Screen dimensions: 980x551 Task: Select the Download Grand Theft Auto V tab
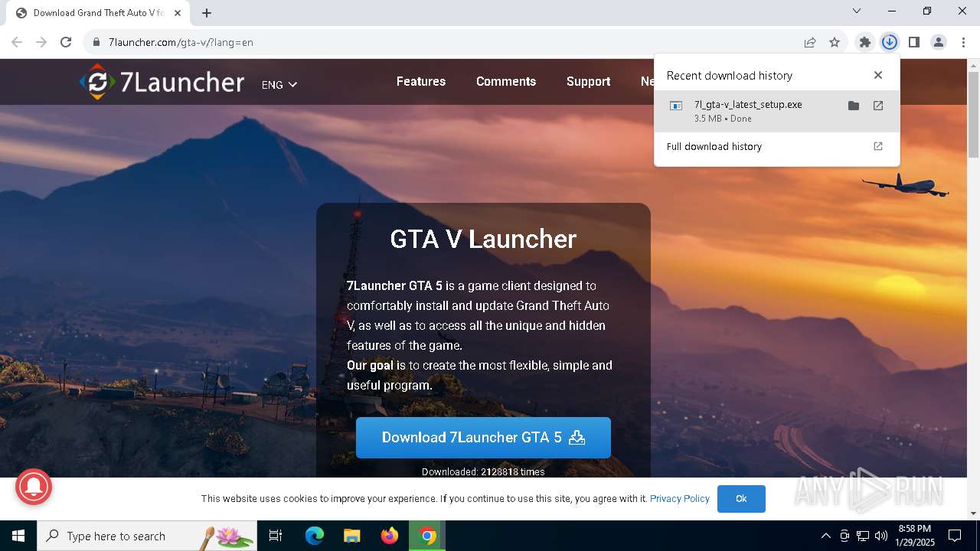[98, 13]
